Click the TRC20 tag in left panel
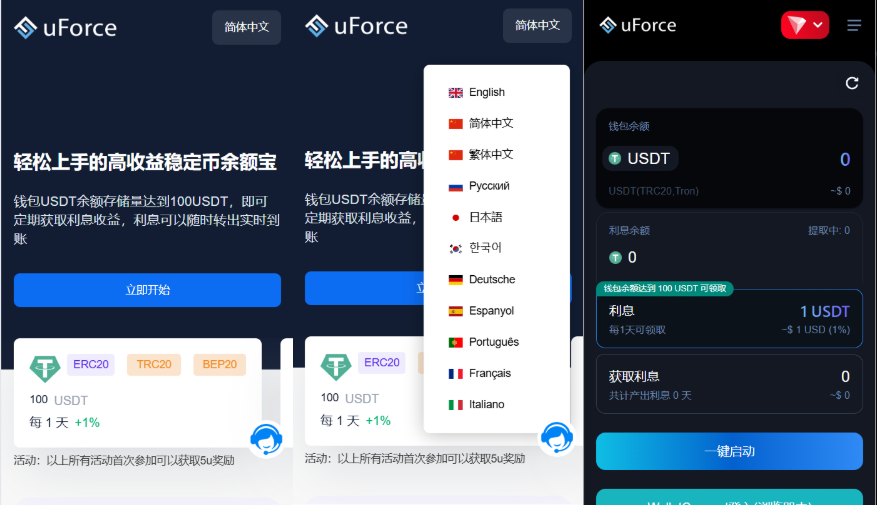877x505 pixels. (154, 365)
